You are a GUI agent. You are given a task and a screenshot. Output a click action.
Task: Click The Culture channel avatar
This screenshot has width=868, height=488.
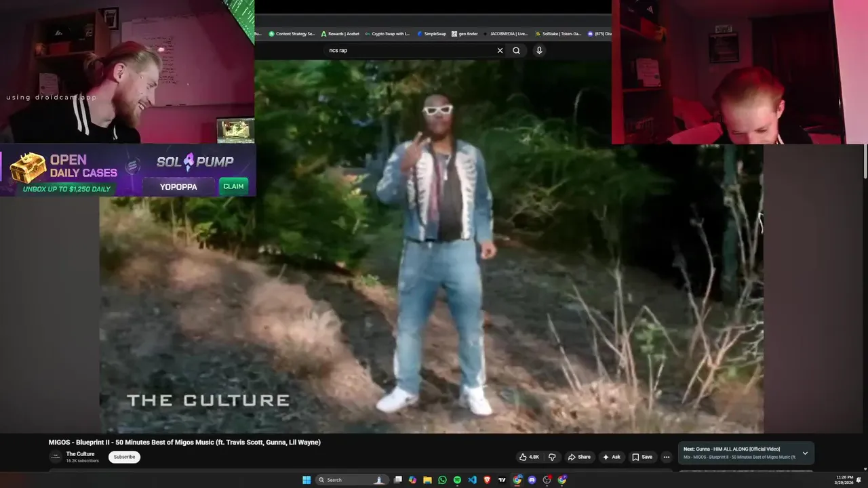tap(56, 457)
